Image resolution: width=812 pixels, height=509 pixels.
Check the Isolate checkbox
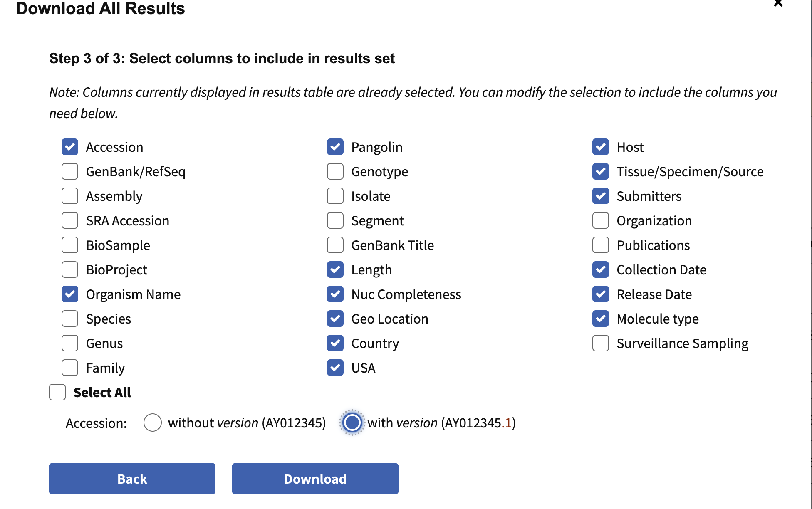tap(335, 196)
